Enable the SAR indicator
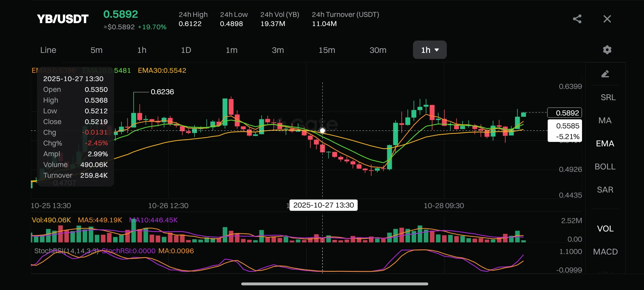This screenshot has height=290, width=644. (605, 190)
